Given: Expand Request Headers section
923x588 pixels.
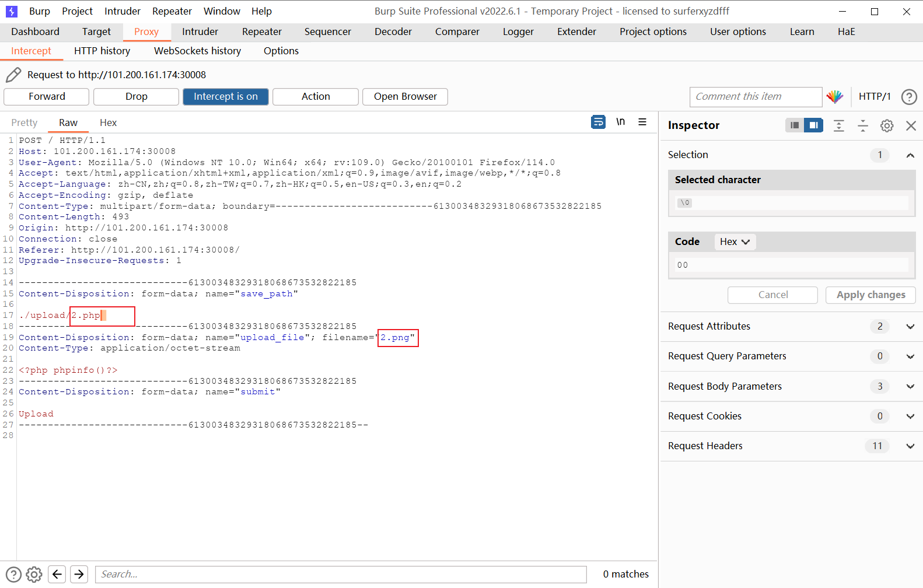Looking at the screenshot, I should 910,446.
